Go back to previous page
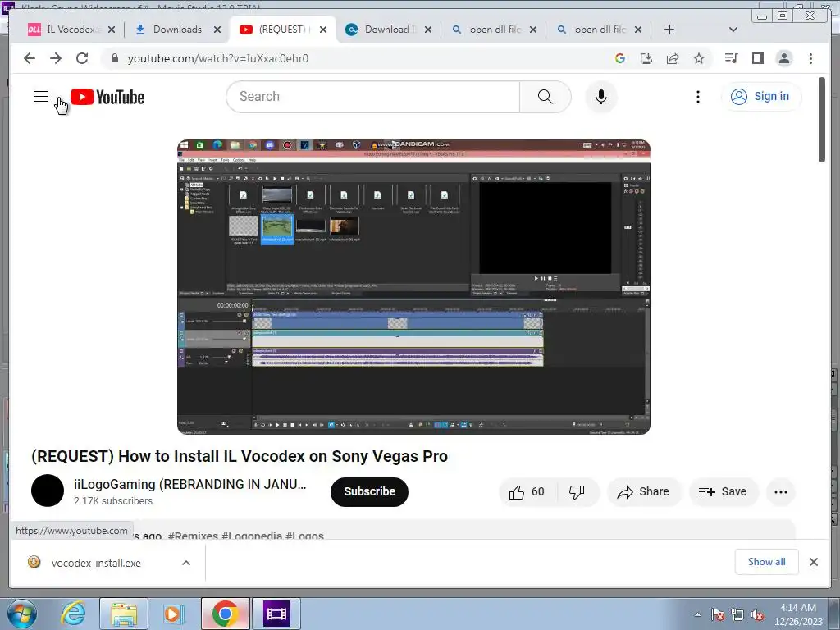840x630 pixels. tap(30, 58)
